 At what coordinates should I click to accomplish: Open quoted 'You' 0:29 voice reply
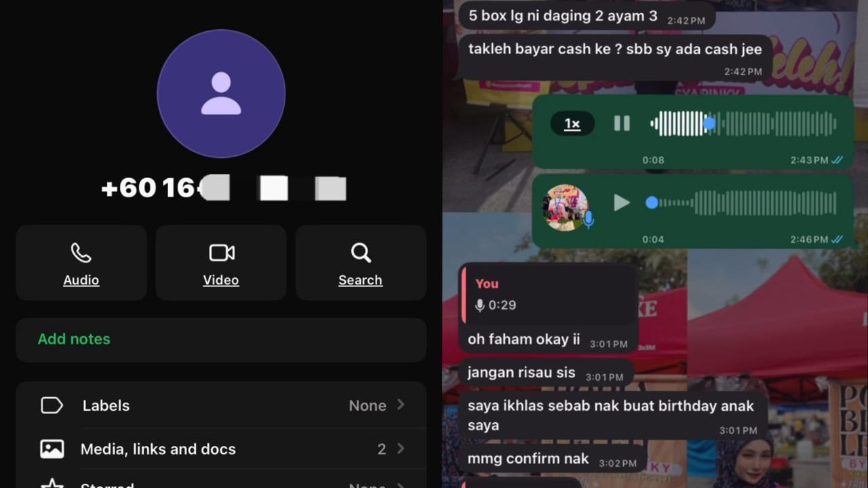pyautogui.click(x=548, y=295)
